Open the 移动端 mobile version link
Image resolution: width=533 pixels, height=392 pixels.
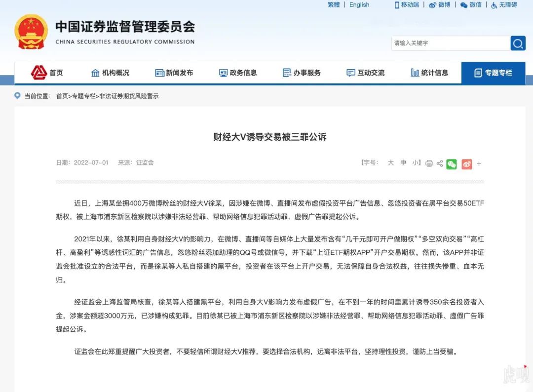[x=406, y=5]
